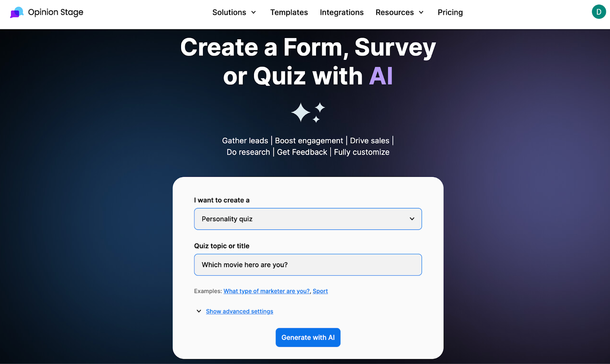
Task: Open the Resources navigation dropdown
Action: (x=395, y=12)
